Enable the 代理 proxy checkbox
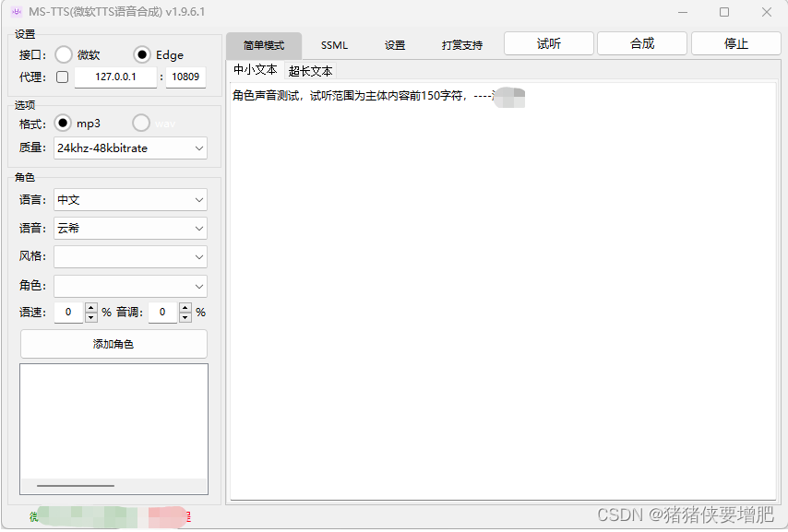The image size is (788, 532). point(63,77)
